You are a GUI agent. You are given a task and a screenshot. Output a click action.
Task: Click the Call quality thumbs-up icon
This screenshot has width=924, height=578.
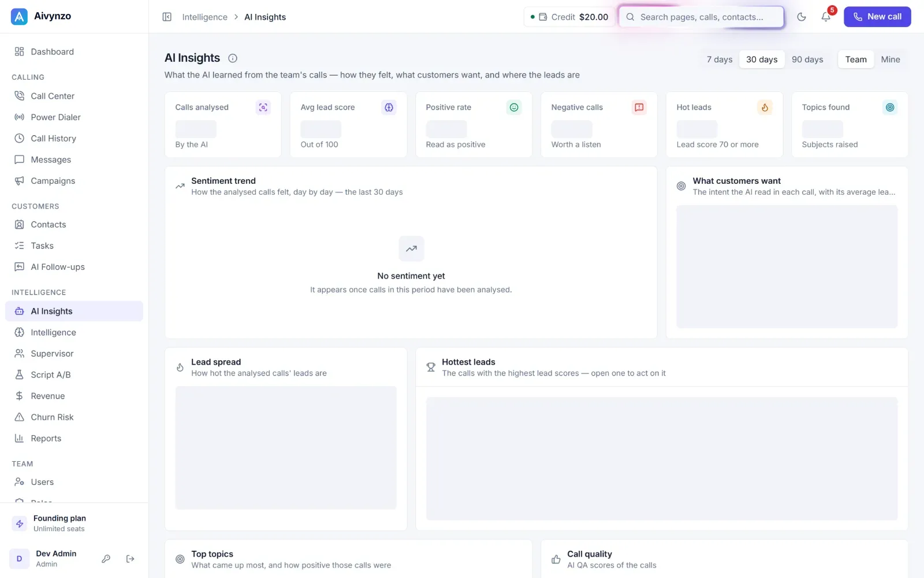[x=556, y=559]
